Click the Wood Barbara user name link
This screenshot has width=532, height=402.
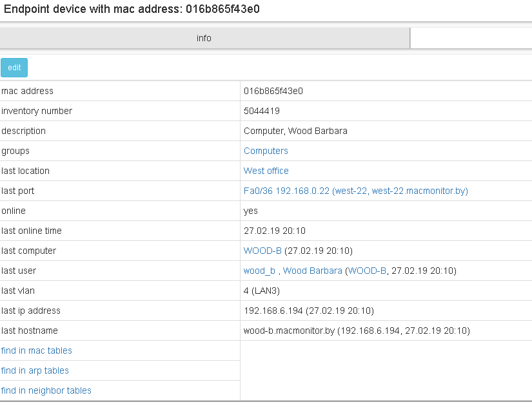(x=313, y=271)
